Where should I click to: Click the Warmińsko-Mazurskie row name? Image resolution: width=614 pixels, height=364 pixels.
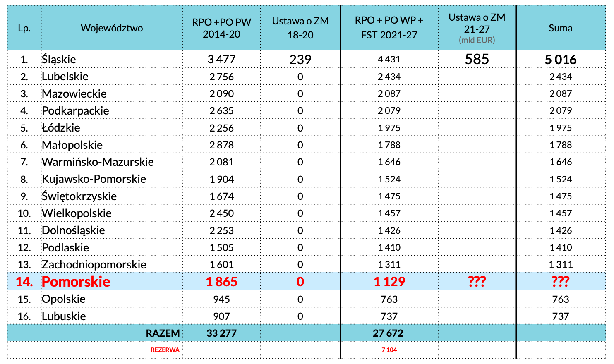pyautogui.click(x=98, y=162)
